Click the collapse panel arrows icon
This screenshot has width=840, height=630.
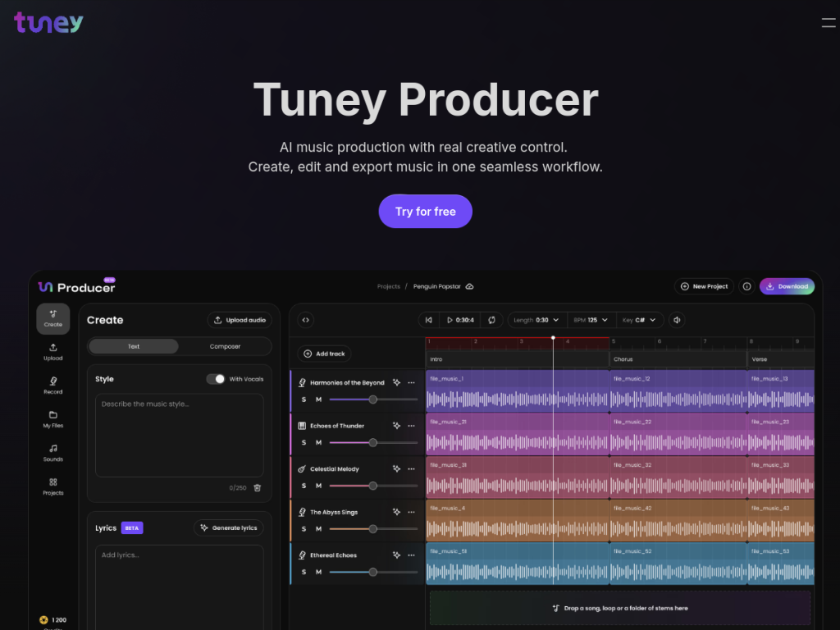(x=305, y=320)
